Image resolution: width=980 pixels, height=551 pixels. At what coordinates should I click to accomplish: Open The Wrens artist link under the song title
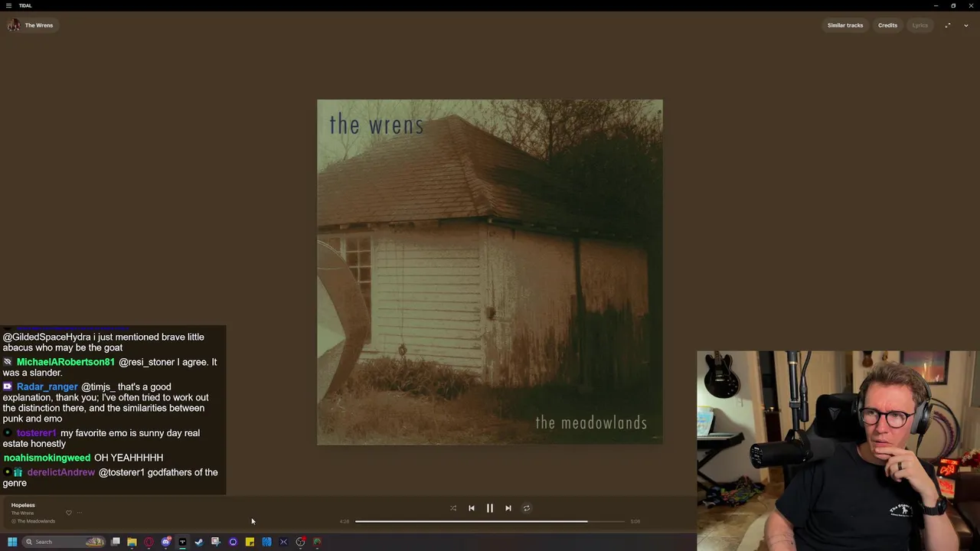tap(22, 513)
